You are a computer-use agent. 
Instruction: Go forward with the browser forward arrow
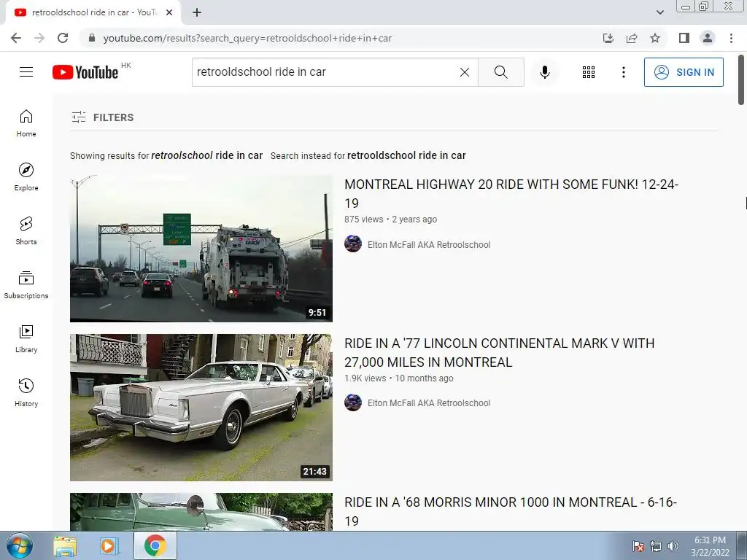point(39,38)
